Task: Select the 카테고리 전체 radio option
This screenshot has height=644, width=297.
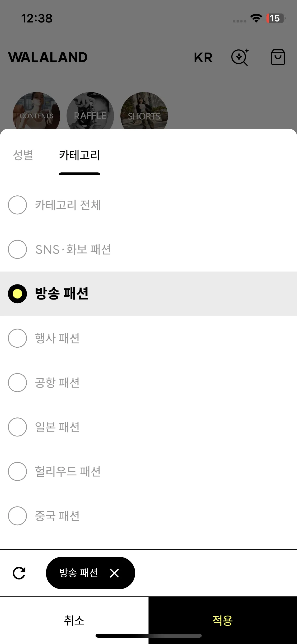Action: click(148, 205)
